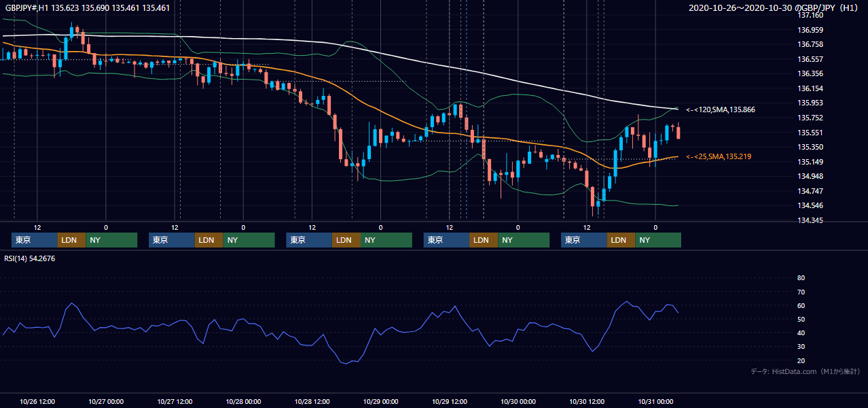Select the 25 SMA label 135.219
This screenshot has width=868, height=408.
point(719,156)
